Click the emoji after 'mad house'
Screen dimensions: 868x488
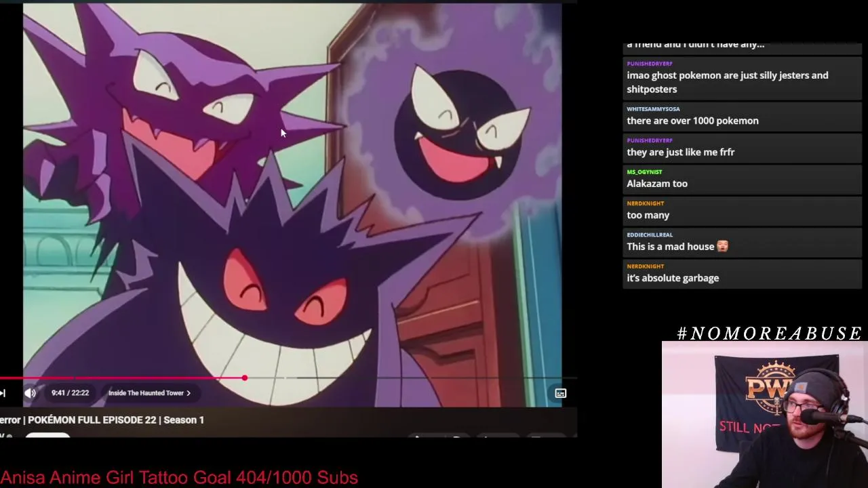722,247
